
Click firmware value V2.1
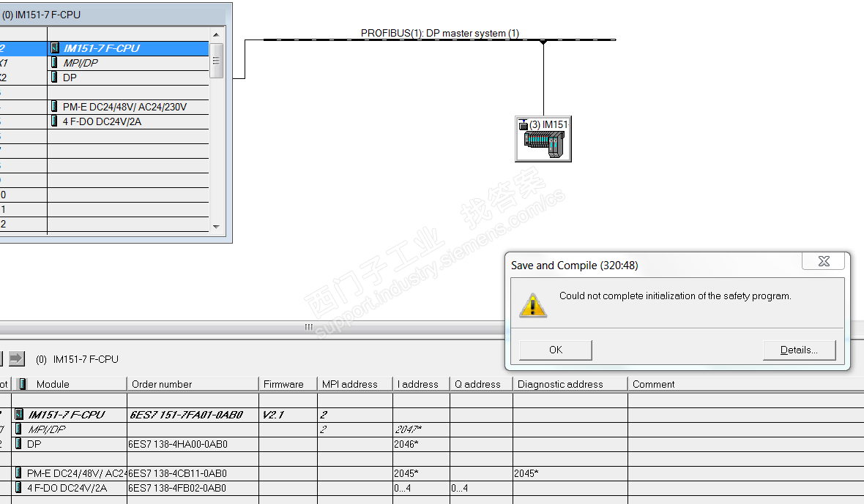tap(273, 415)
